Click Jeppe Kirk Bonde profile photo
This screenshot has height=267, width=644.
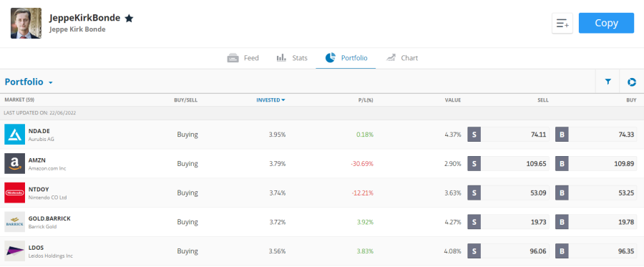26,24
